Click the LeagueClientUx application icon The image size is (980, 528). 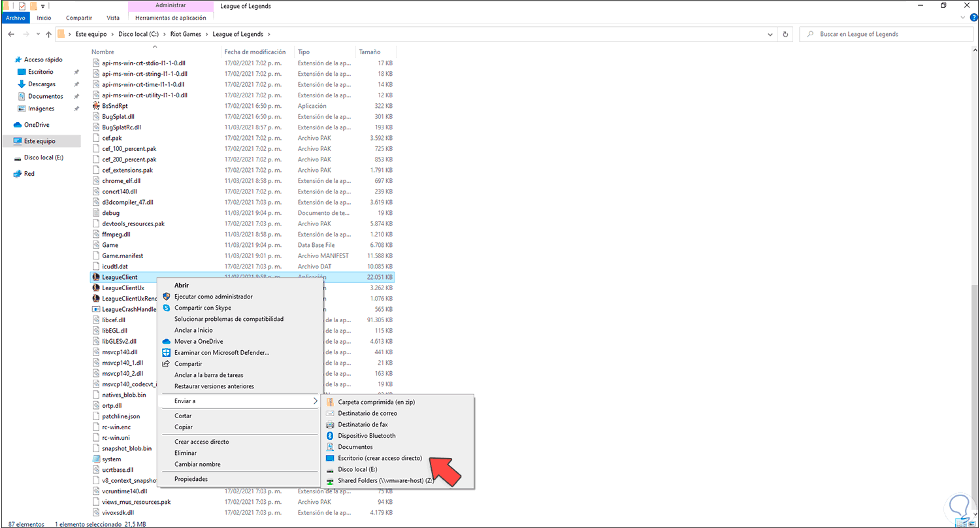coord(96,288)
